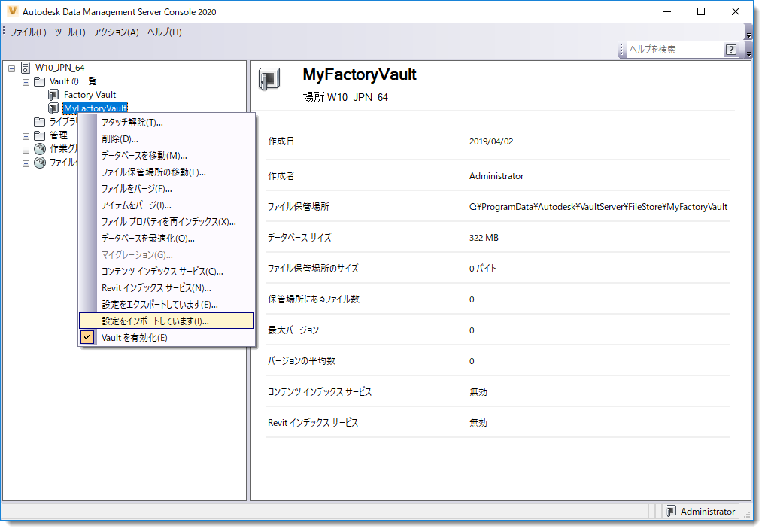Viewport: 765px width, 532px height.
Task: Toggle the Vault を有効化 checkbox
Action: [x=87, y=337]
